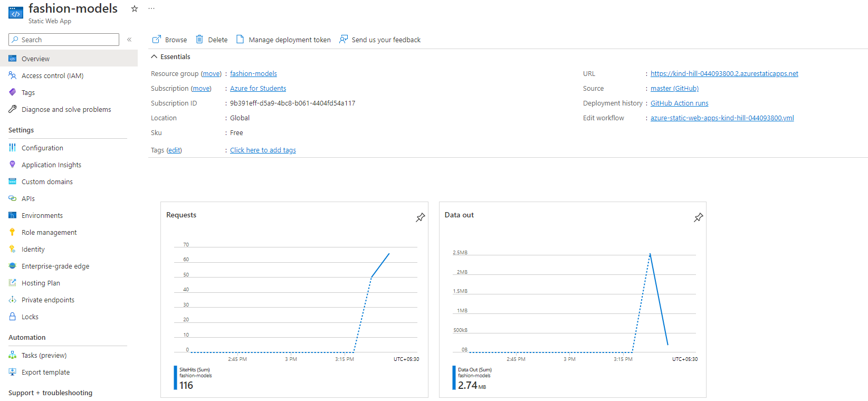Click the Configuration icon in sidebar
This screenshot has height=401, width=868.
click(x=13, y=148)
